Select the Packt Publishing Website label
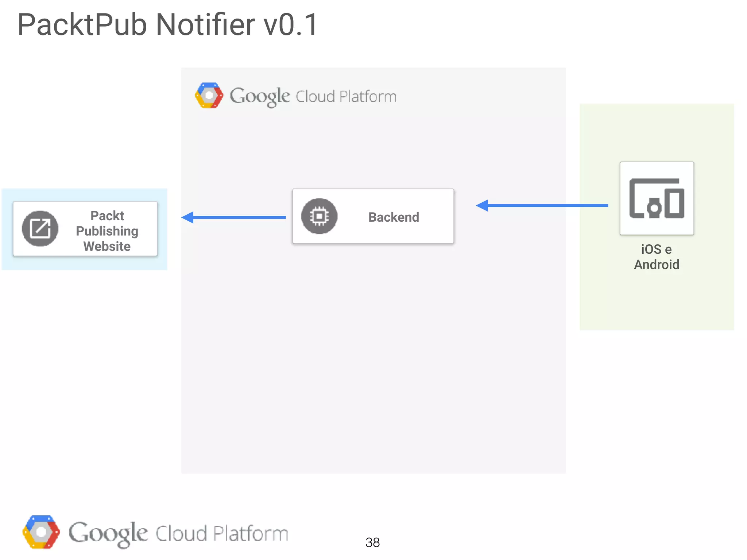747x560 pixels. (107, 231)
